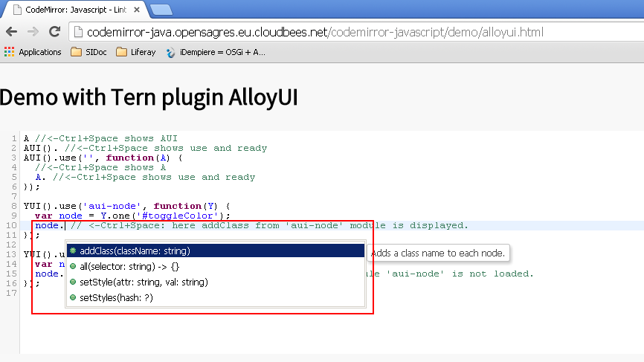
Task: Select addClass(className: string) completion
Action: point(216,251)
